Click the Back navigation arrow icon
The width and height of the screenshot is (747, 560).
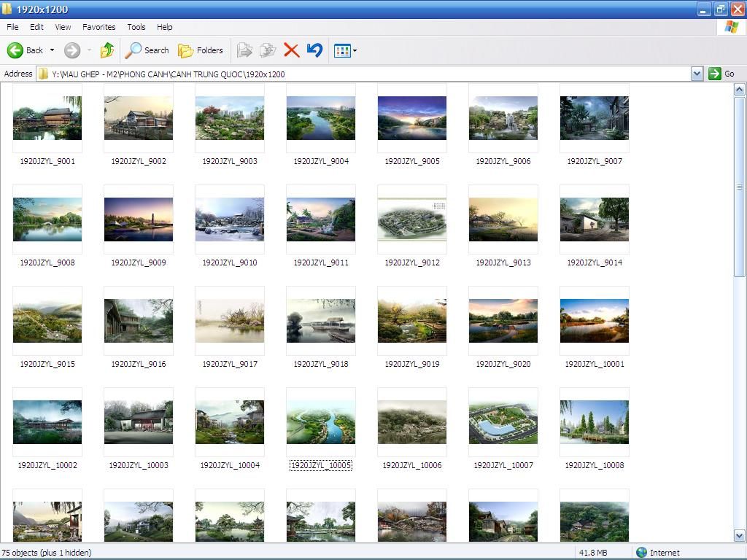(x=15, y=50)
